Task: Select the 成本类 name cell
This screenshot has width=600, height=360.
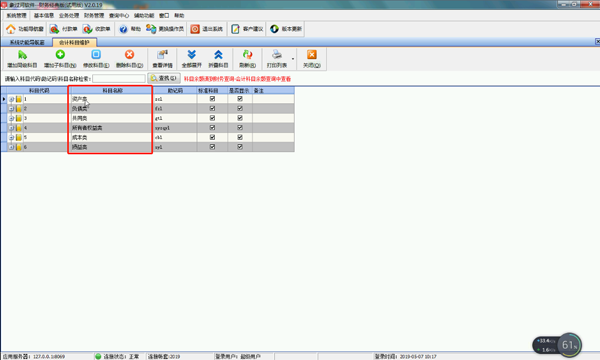Action: click(111, 137)
